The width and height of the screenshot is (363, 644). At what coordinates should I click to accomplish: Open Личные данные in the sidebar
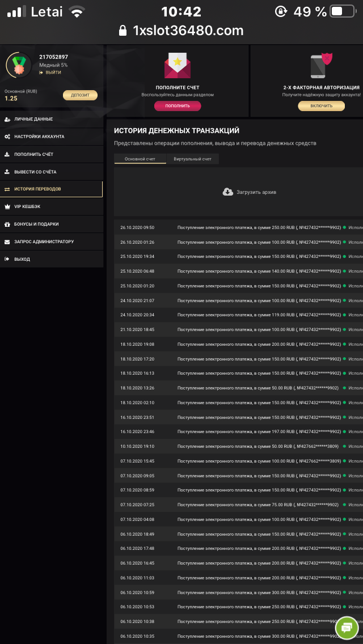coord(33,120)
